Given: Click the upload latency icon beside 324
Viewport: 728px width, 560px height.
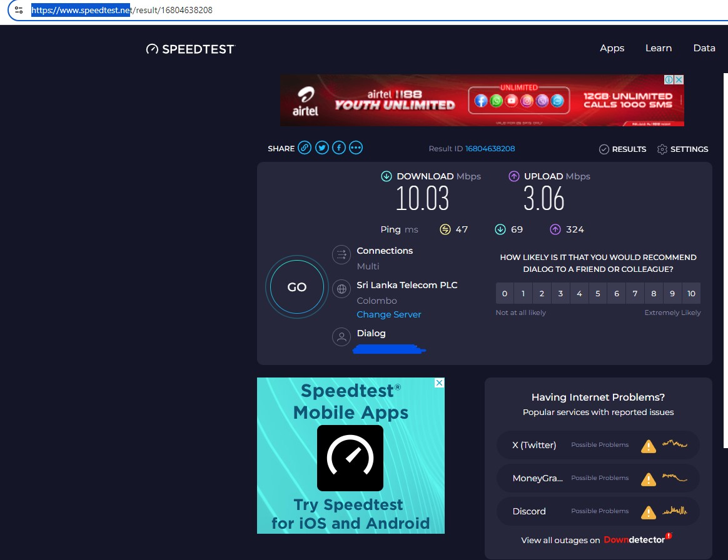Looking at the screenshot, I should pyautogui.click(x=555, y=229).
